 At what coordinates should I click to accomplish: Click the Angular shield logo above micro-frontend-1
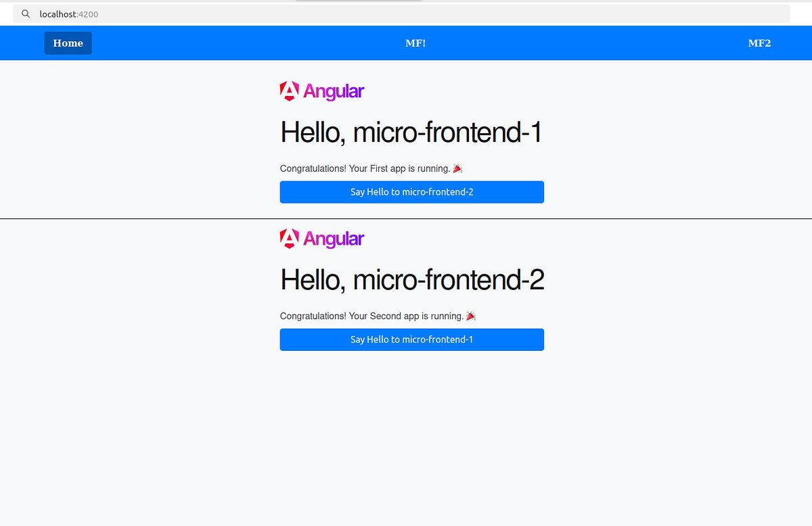pos(289,91)
